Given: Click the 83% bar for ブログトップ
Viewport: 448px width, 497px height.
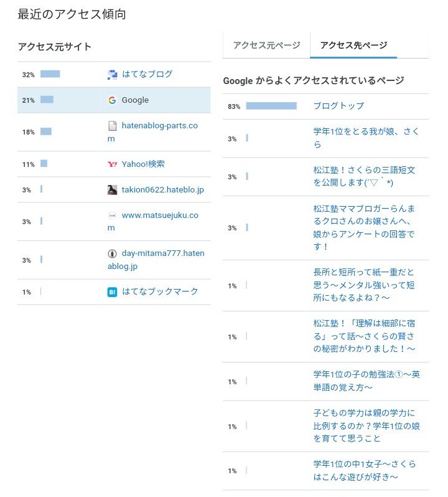Looking at the screenshot, I should [271, 106].
